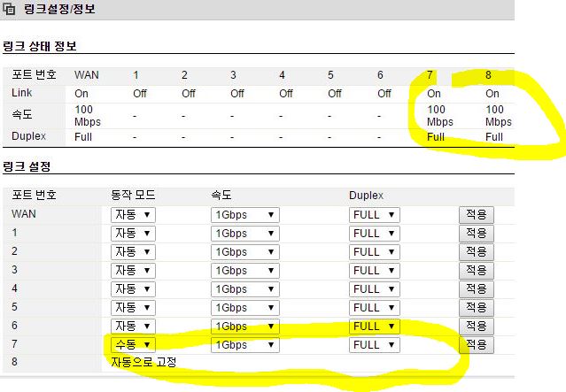Open port 3 동작 모드 dropdown
The image size is (566, 392).
133,271
